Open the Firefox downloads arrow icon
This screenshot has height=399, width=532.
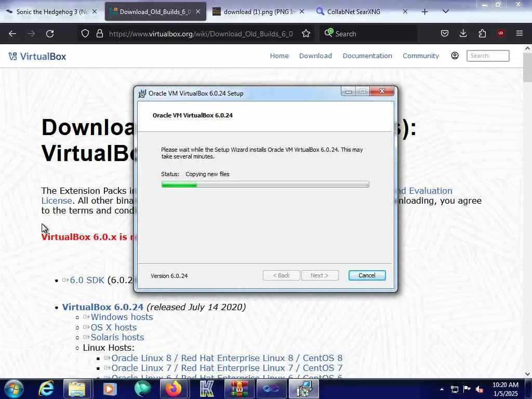[x=463, y=34]
